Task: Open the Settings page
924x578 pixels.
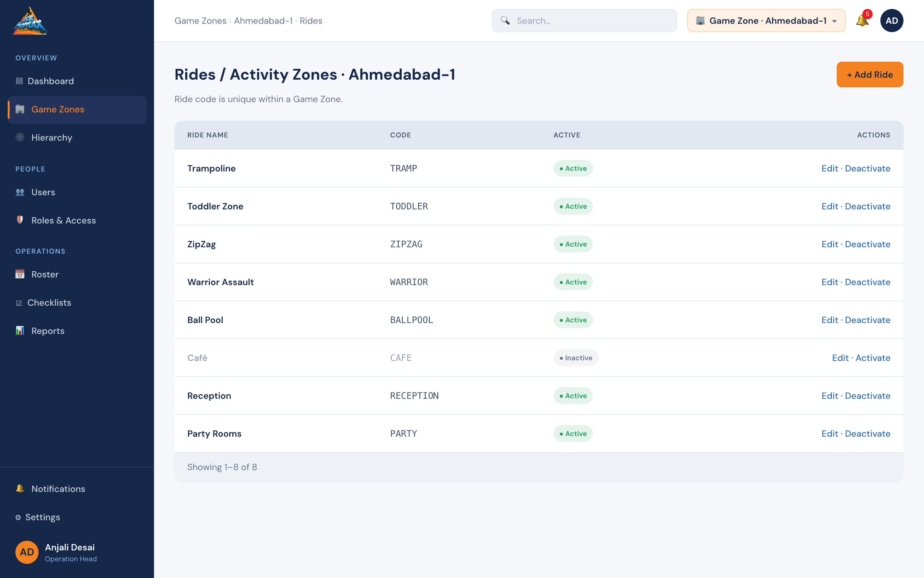Action: point(77,517)
